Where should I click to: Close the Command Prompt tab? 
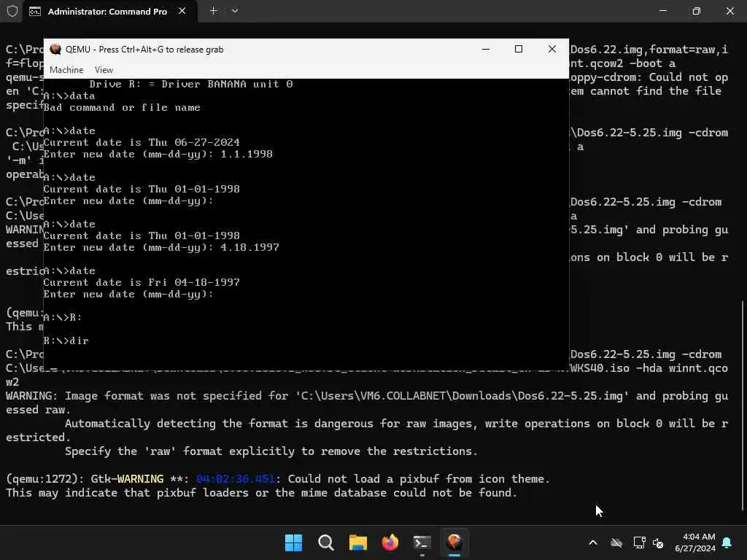click(182, 11)
